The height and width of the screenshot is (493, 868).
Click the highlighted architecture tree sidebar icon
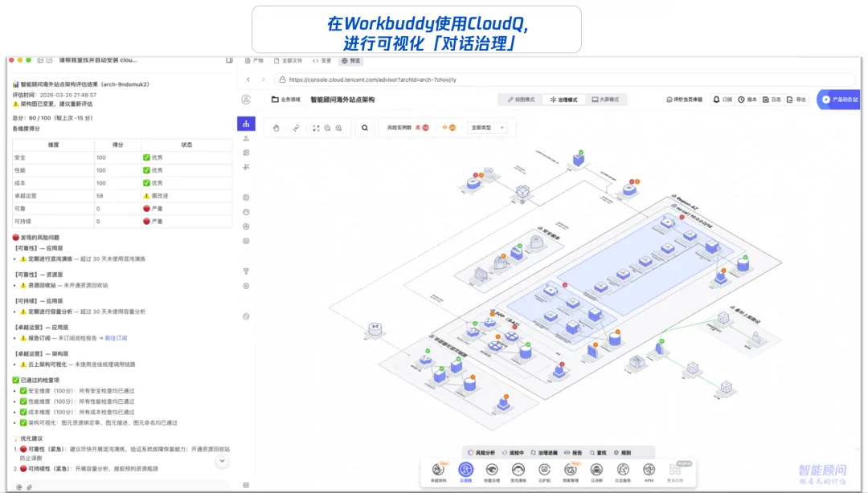pyautogui.click(x=246, y=124)
